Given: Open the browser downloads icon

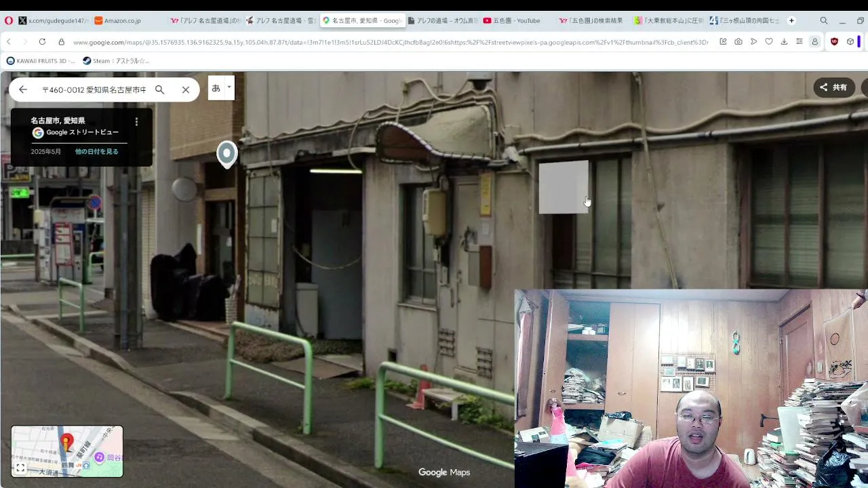Looking at the screenshot, I should (784, 42).
